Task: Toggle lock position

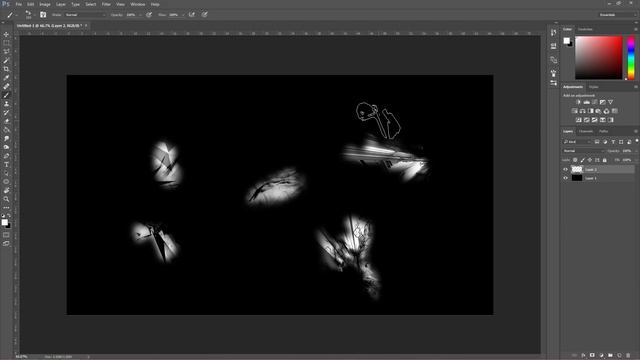Action: [x=590, y=160]
